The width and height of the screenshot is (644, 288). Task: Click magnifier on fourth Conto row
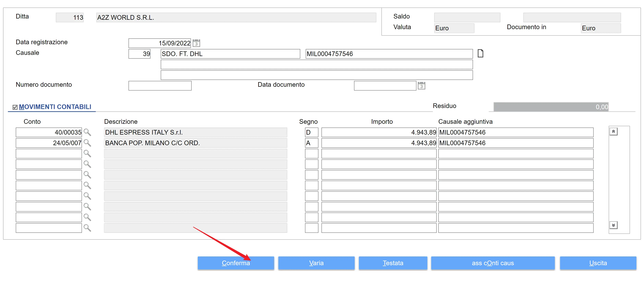[87, 164]
